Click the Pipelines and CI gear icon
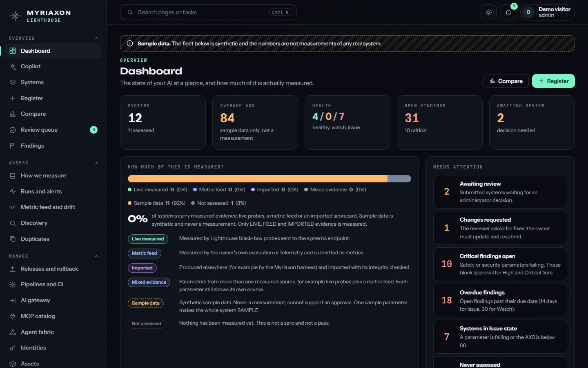Image resolution: width=588 pixels, height=368 pixels. [x=13, y=285]
